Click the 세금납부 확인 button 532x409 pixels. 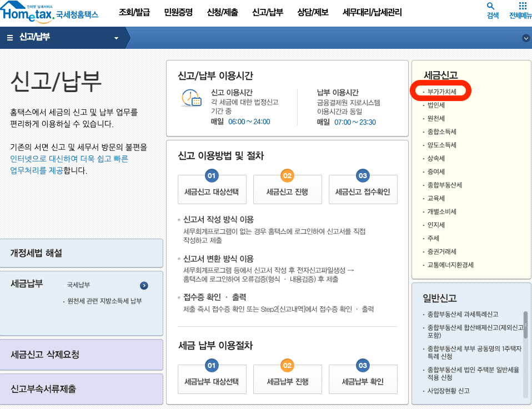click(x=363, y=379)
